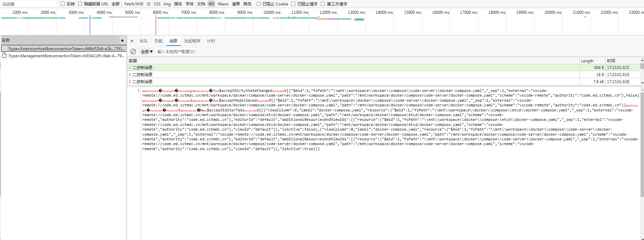The image size is (644, 240).
Task: Filter by JS requests
Action: pyautogui.click(x=148, y=4)
